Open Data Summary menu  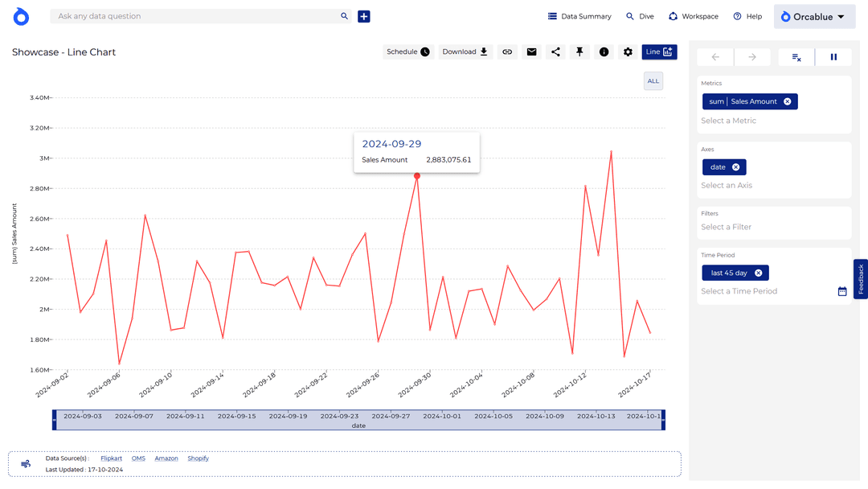click(x=579, y=16)
